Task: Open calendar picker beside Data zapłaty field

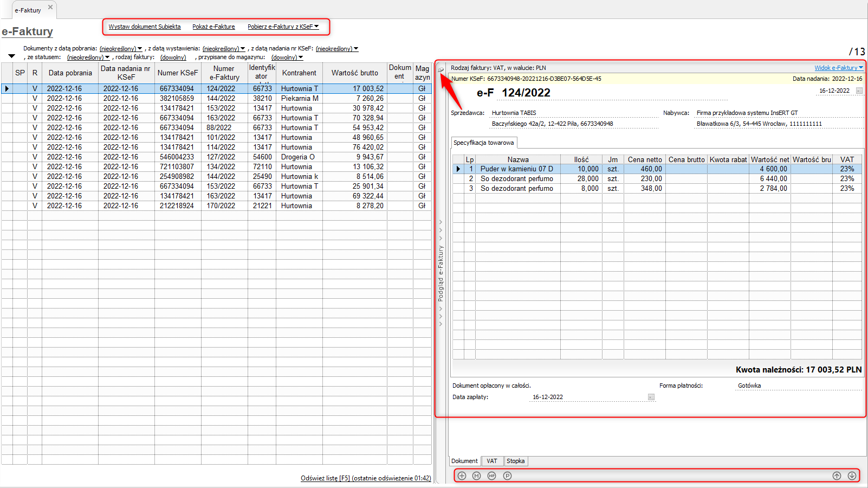Action: click(651, 397)
